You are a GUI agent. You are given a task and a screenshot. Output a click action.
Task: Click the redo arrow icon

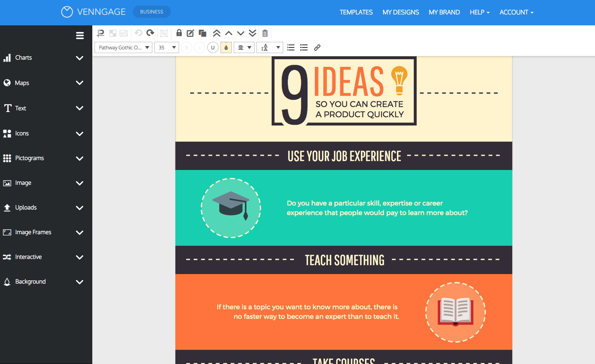point(150,33)
